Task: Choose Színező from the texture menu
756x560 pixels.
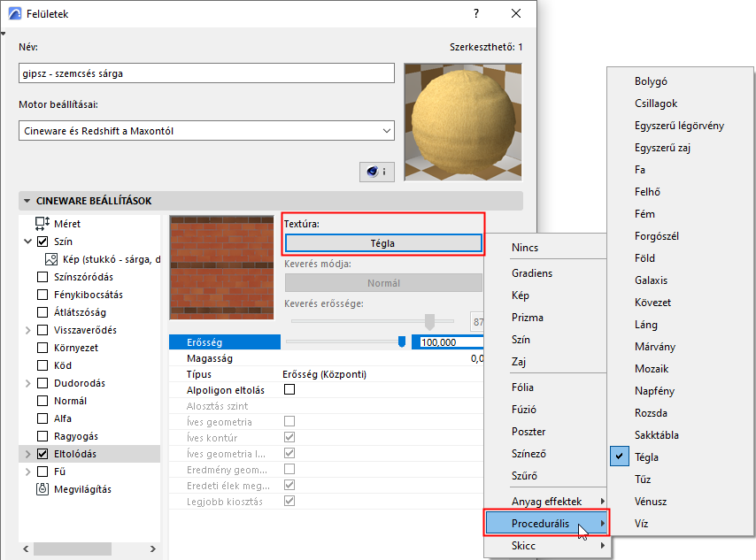Action: click(x=528, y=454)
